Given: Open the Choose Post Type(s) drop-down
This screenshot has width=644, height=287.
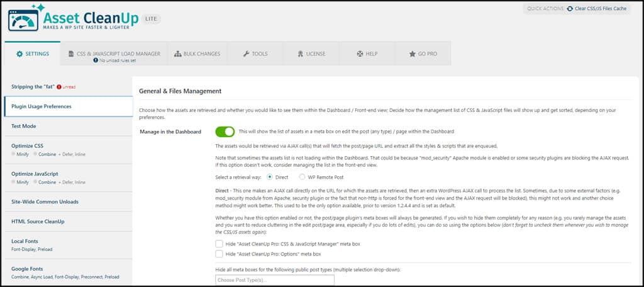Looking at the screenshot, I should tap(275, 280).
